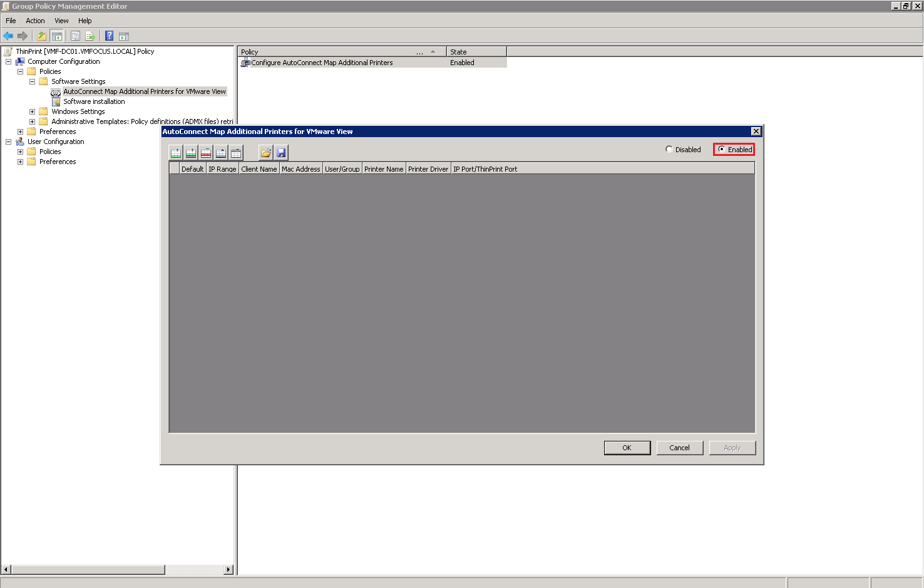Click the blue back arrow in toolbar
The width and height of the screenshot is (924, 588).
pos(8,36)
